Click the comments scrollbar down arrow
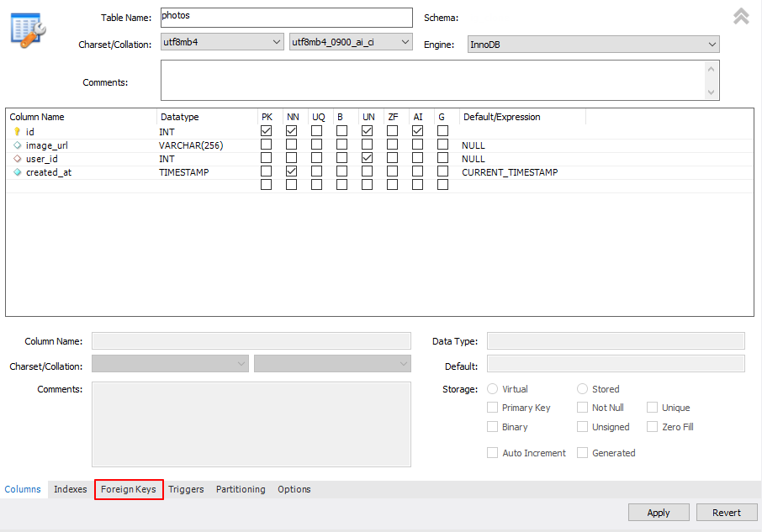762x532 pixels. coord(712,92)
